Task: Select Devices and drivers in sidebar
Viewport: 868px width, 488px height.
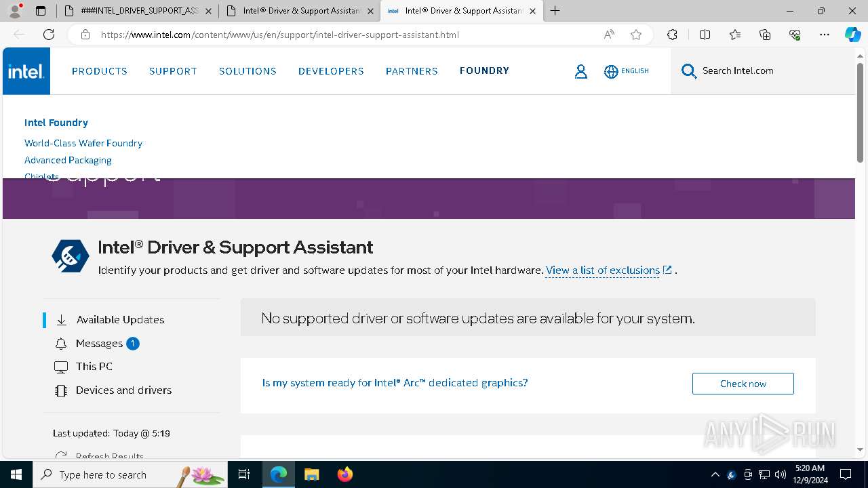Action: pyautogui.click(x=123, y=390)
